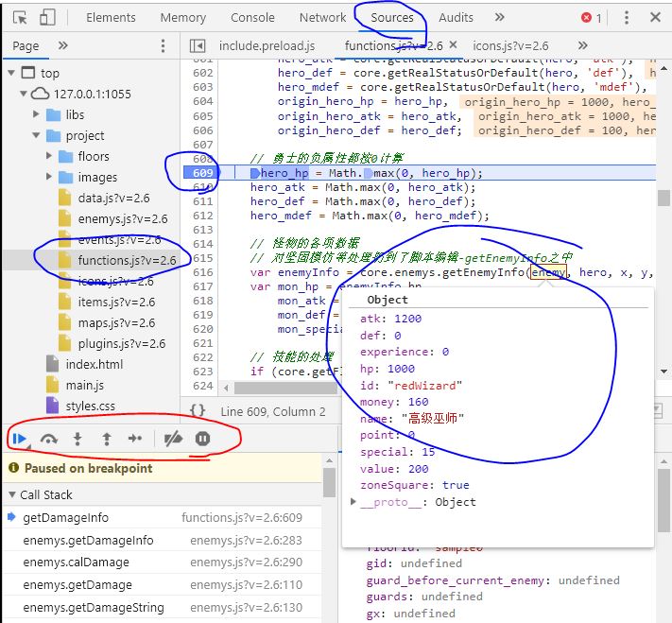The width and height of the screenshot is (672, 623).
Task: Click the Step out of function icon
Action: click(106, 439)
